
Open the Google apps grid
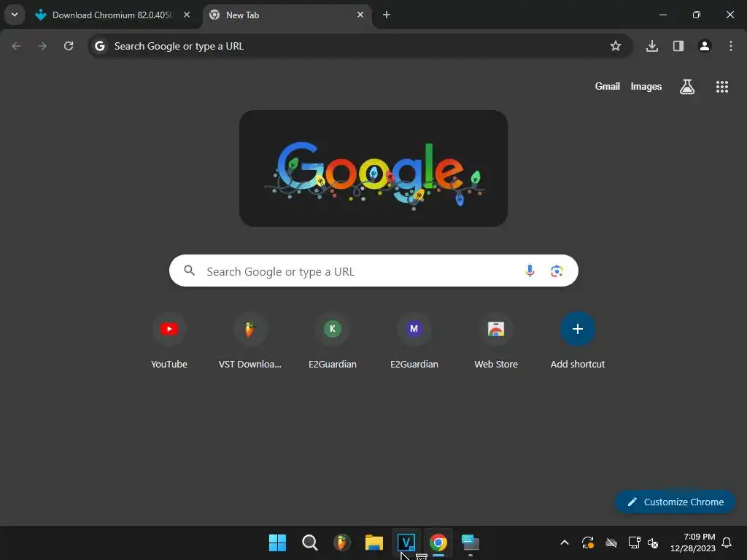click(x=721, y=87)
